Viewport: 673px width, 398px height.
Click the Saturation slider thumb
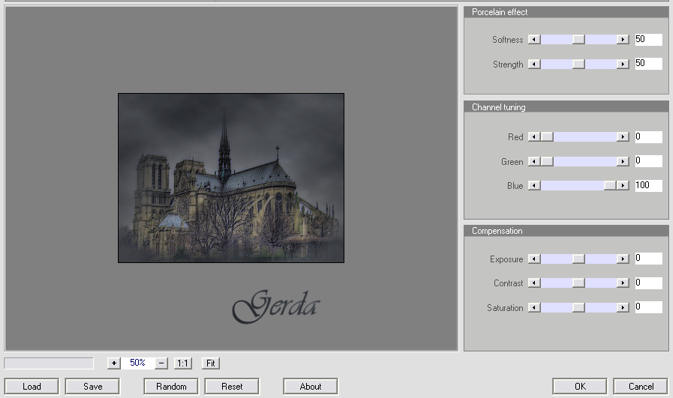(579, 307)
